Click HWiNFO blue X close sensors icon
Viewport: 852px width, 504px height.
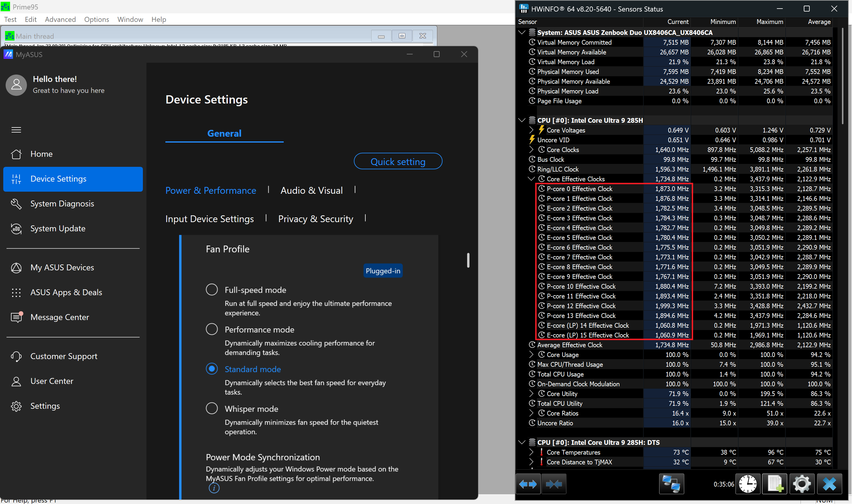(x=829, y=484)
